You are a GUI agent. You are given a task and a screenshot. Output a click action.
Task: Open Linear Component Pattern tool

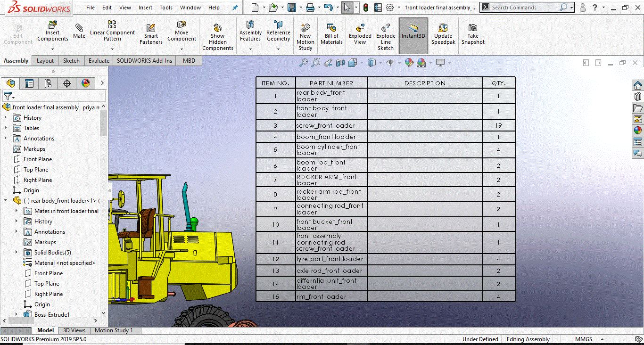click(112, 31)
